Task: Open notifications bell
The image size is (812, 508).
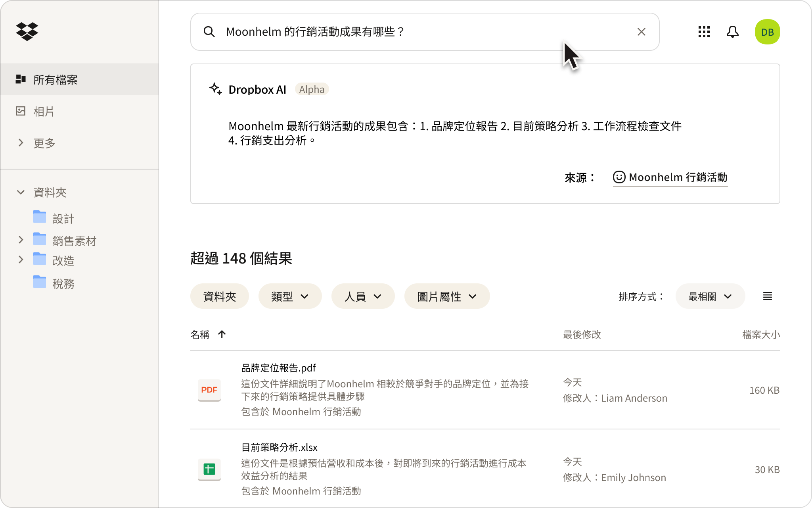Action: pos(732,32)
